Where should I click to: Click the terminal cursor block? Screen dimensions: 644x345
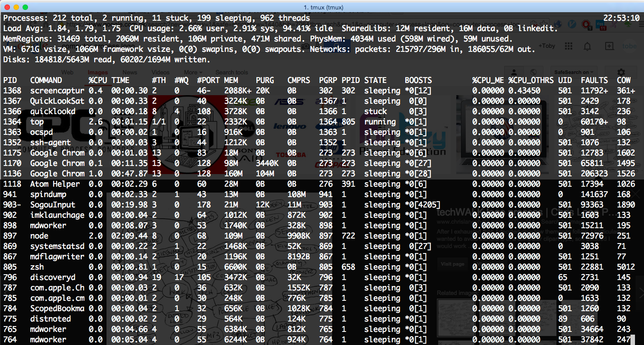[x=633, y=340]
